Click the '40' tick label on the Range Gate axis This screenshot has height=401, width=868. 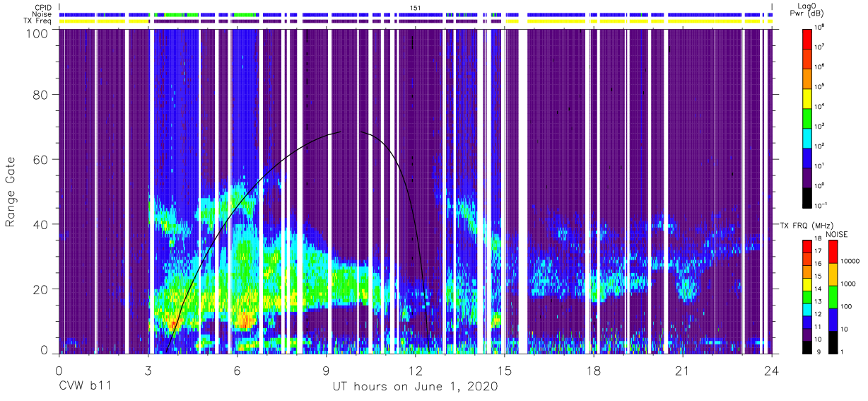pos(41,224)
